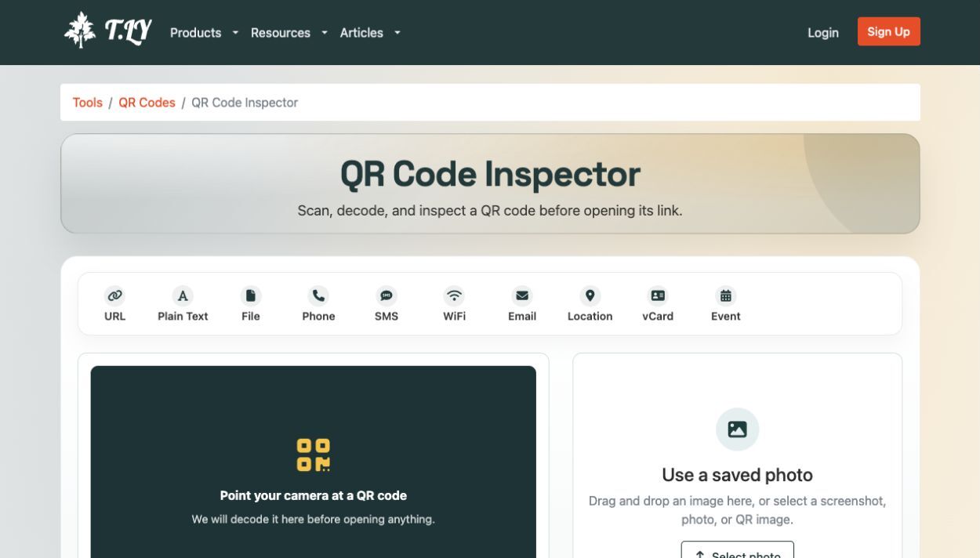The image size is (980, 558).
Task: Switch to the Plain Text tab label
Action: (x=183, y=316)
